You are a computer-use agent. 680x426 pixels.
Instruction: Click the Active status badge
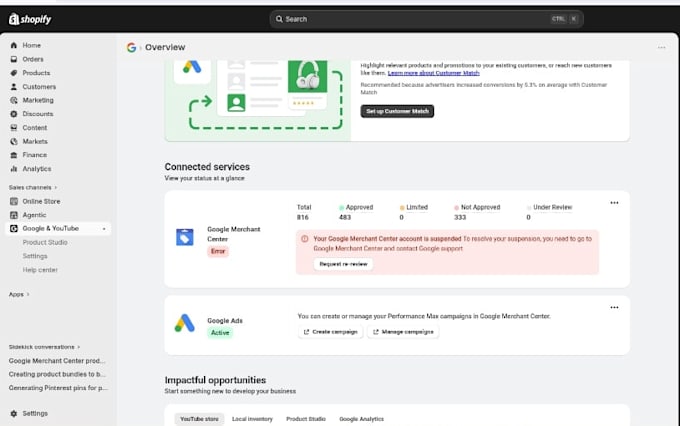pyautogui.click(x=220, y=333)
